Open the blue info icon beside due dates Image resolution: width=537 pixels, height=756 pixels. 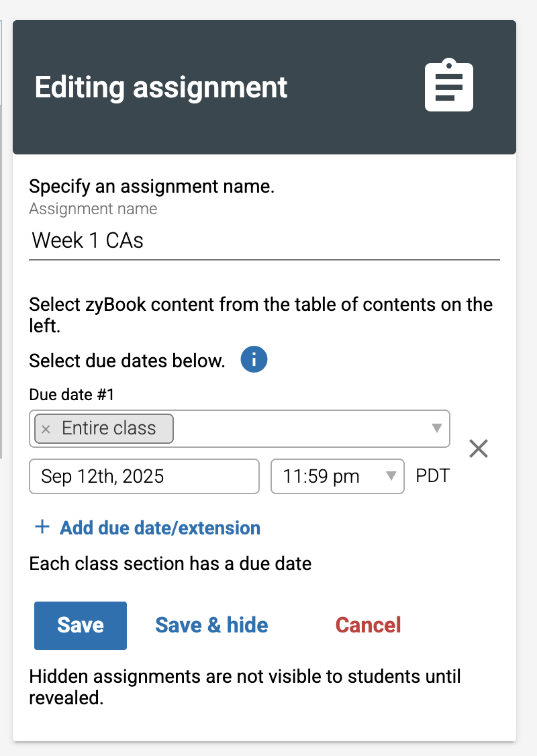pyautogui.click(x=254, y=359)
